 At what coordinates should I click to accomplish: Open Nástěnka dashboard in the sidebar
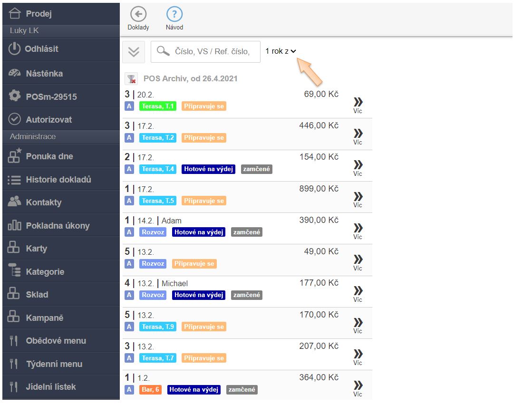tap(44, 74)
